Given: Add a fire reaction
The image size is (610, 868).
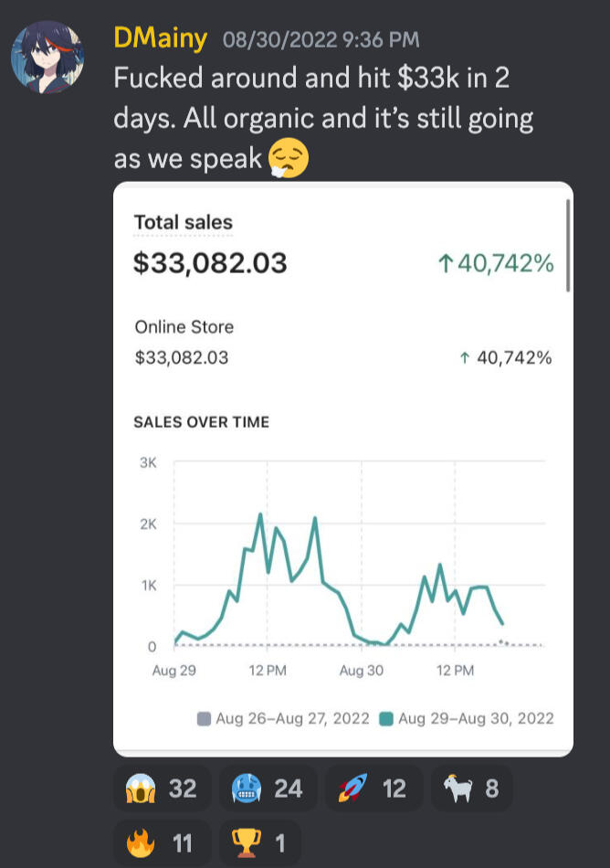Looking at the screenshot, I should pyautogui.click(x=162, y=842).
